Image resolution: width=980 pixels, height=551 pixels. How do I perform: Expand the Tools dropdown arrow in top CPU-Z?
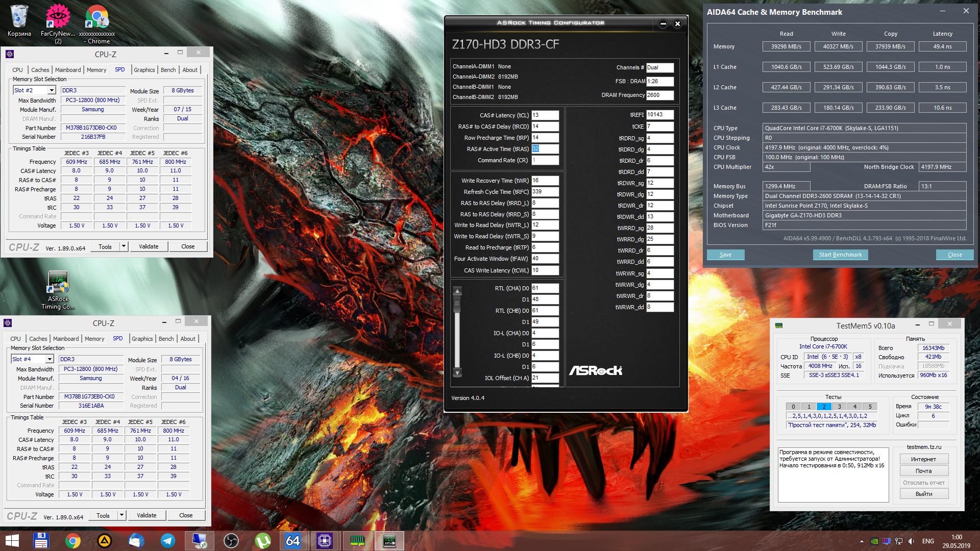pyautogui.click(x=124, y=246)
